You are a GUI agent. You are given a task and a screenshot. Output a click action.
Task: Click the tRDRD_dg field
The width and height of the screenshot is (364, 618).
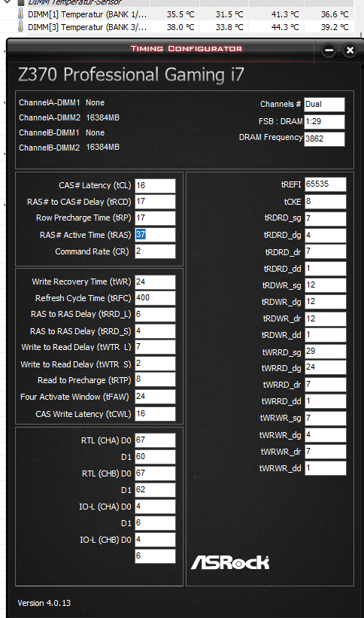[x=326, y=236]
